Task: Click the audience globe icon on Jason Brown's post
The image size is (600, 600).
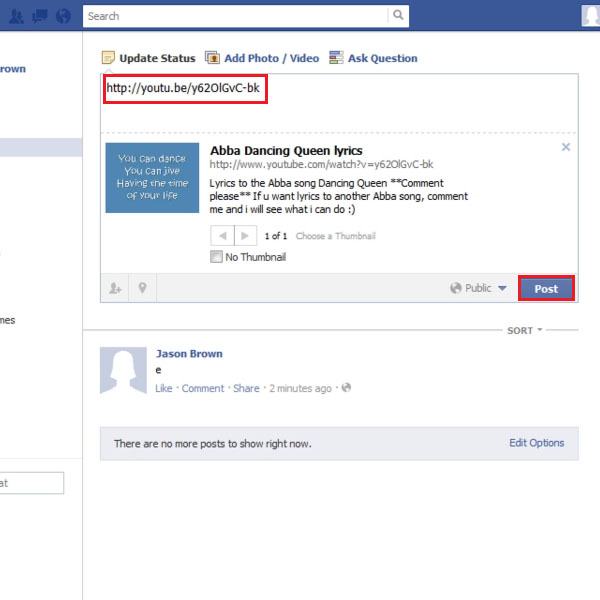Action: [x=346, y=388]
